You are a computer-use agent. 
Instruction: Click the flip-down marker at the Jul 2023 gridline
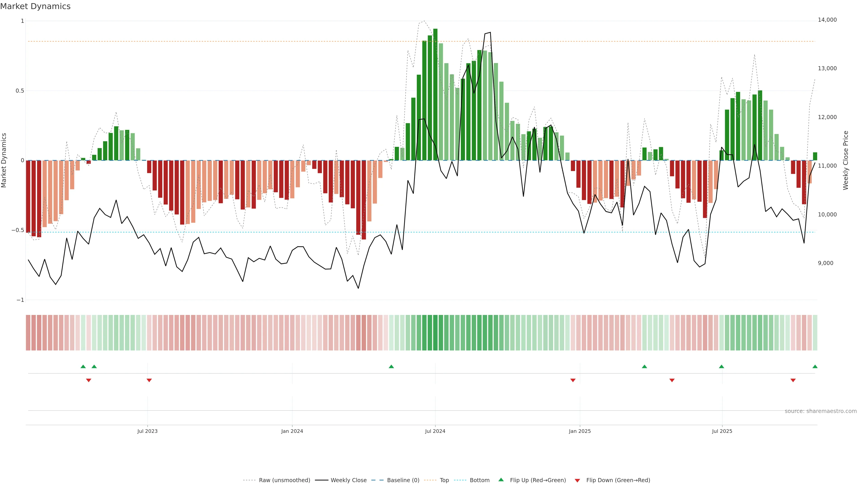pos(149,380)
